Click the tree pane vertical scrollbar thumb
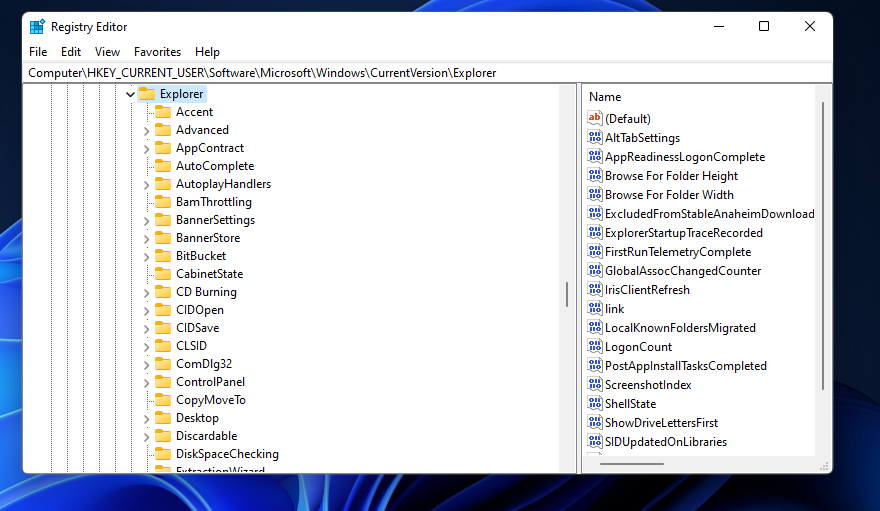Image resolution: width=880 pixels, height=511 pixels. tap(567, 294)
